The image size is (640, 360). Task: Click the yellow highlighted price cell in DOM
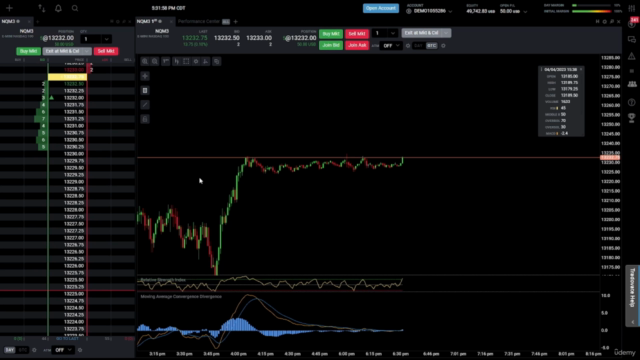[x=67, y=77]
